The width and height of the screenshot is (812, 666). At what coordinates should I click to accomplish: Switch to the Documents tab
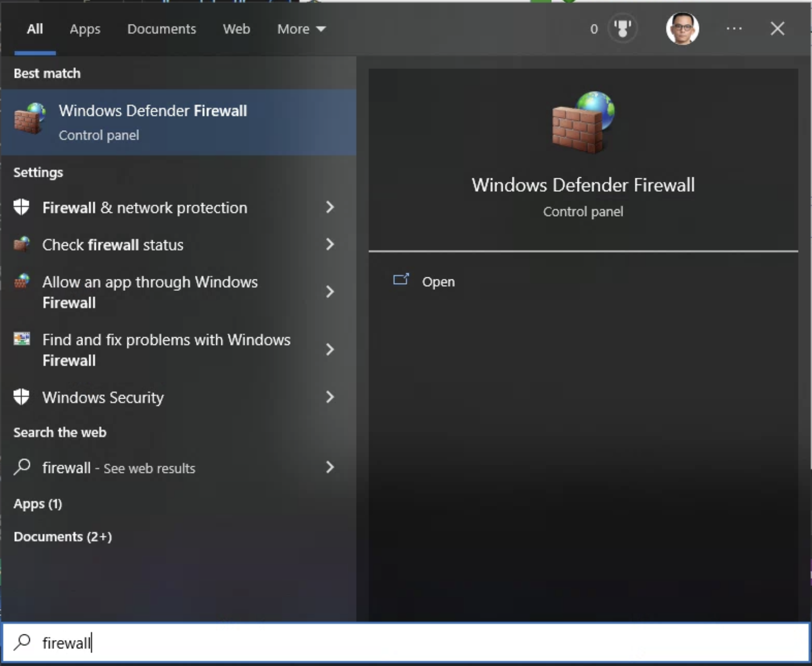tap(162, 29)
